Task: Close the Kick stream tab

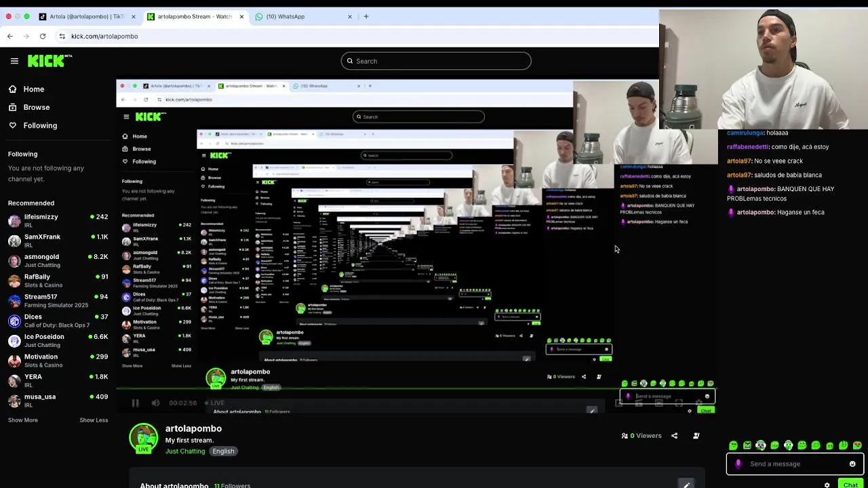Action: [x=241, y=16]
